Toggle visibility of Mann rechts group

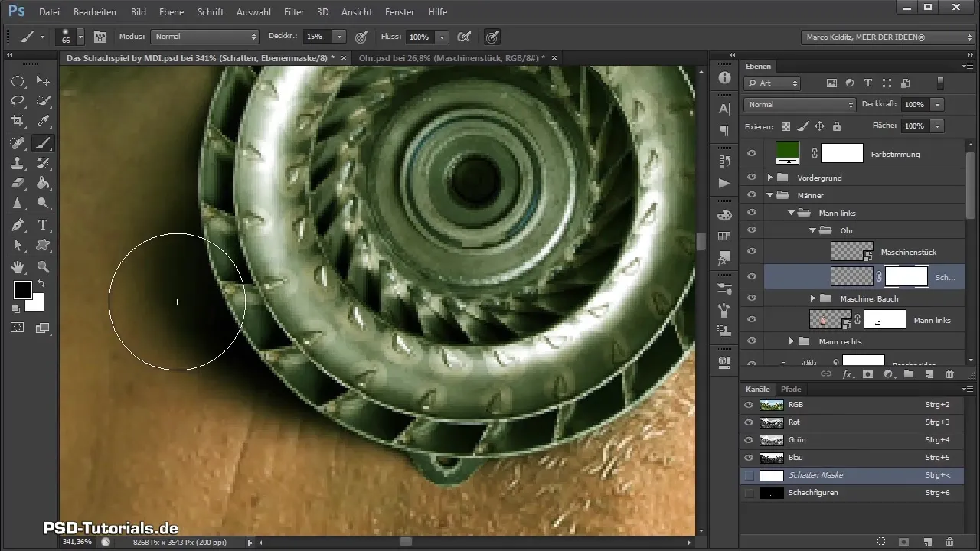752,341
